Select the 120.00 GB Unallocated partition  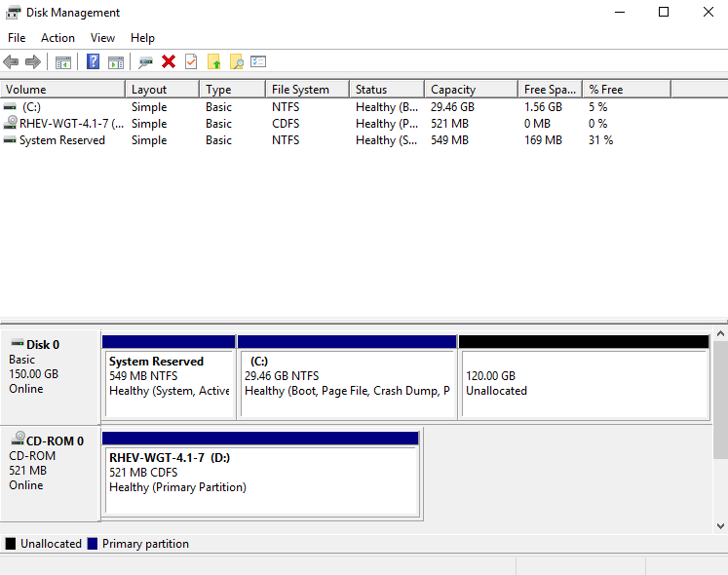583,384
